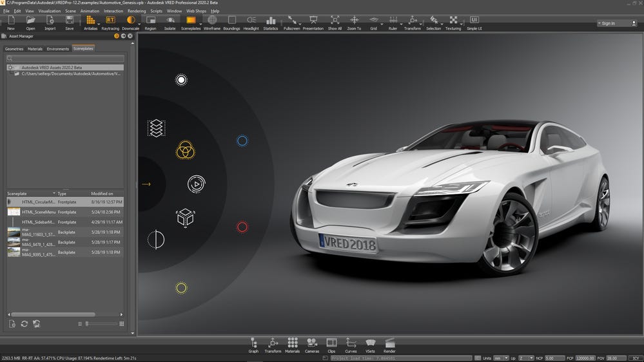
Task: Open the Visualization menu
Action: [49, 11]
